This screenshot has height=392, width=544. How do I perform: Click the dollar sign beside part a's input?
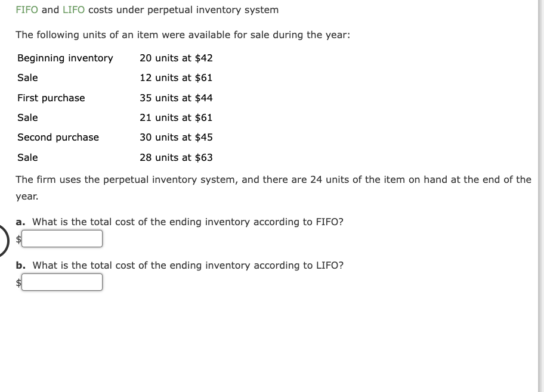click(x=17, y=239)
